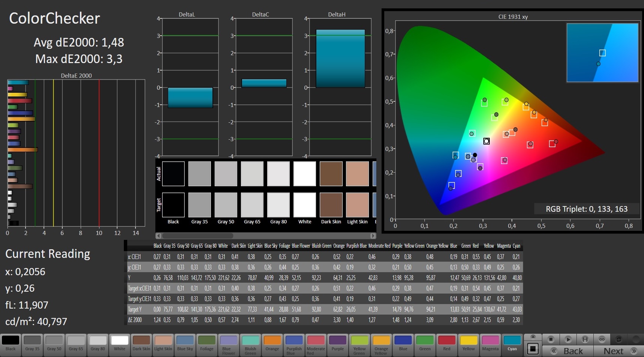Click the 'Dark Skin' column header in data table
Image resolution: width=644 pixels, height=357 pixels.
click(239, 246)
